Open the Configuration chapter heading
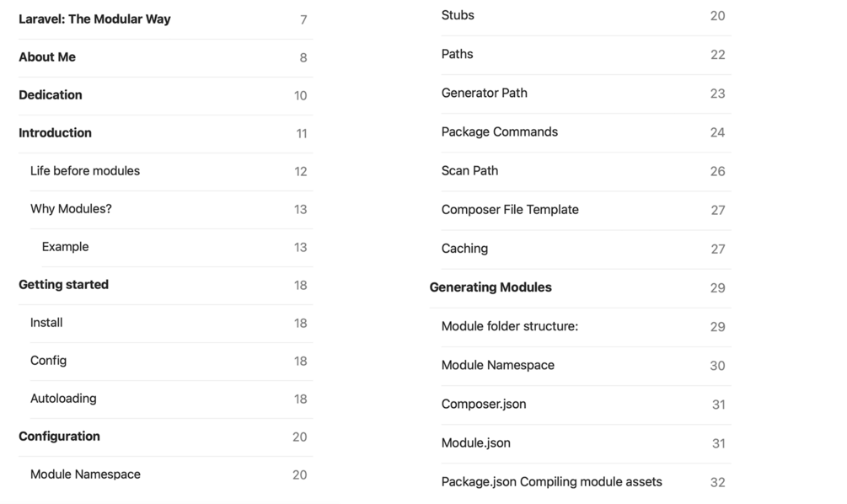 coord(59,437)
